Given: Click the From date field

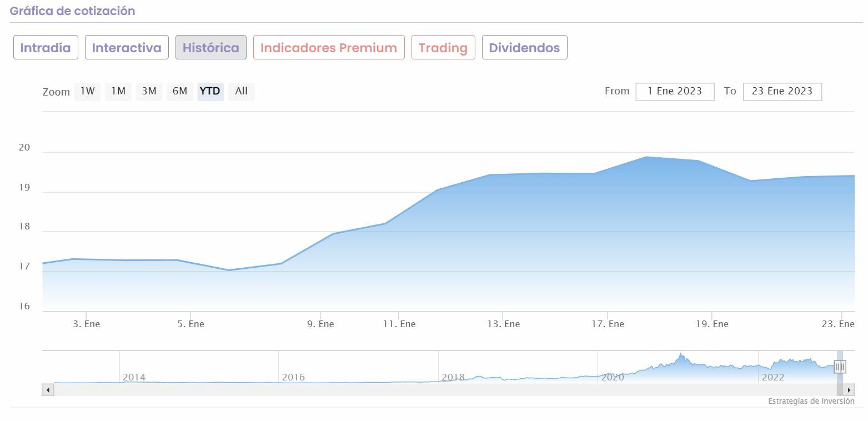Looking at the screenshot, I should click(675, 92).
